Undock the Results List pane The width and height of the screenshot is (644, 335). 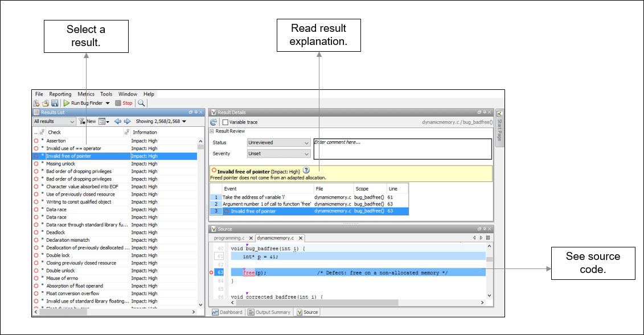click(191, 113)
